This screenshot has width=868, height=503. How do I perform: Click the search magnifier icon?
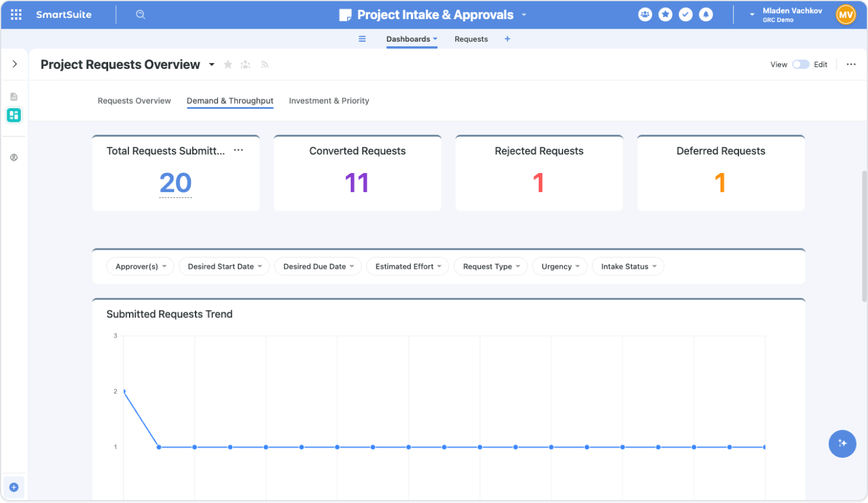pos(140,15)
